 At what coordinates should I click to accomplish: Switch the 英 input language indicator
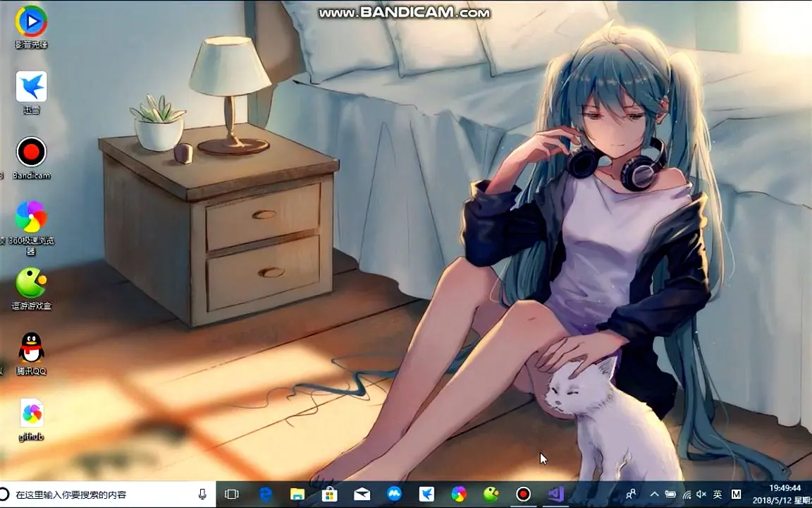(x=718, y=495)
